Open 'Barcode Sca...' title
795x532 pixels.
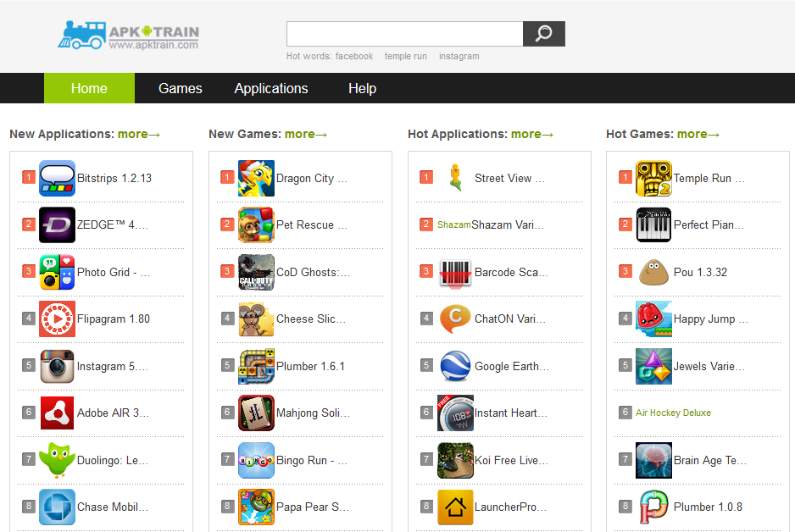(x=511, y=272)
